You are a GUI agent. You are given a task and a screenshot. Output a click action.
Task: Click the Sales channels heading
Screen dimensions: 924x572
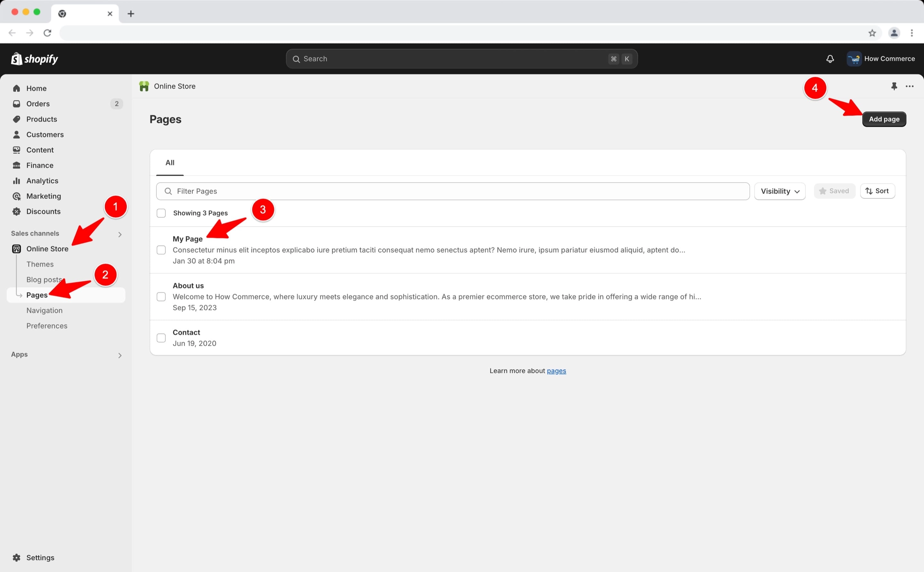pos(35,233)
